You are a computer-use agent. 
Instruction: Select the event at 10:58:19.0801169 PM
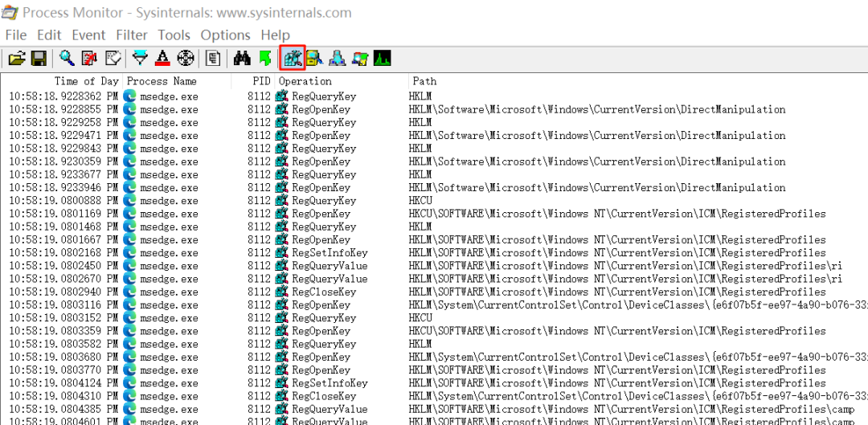pos(434,214)
